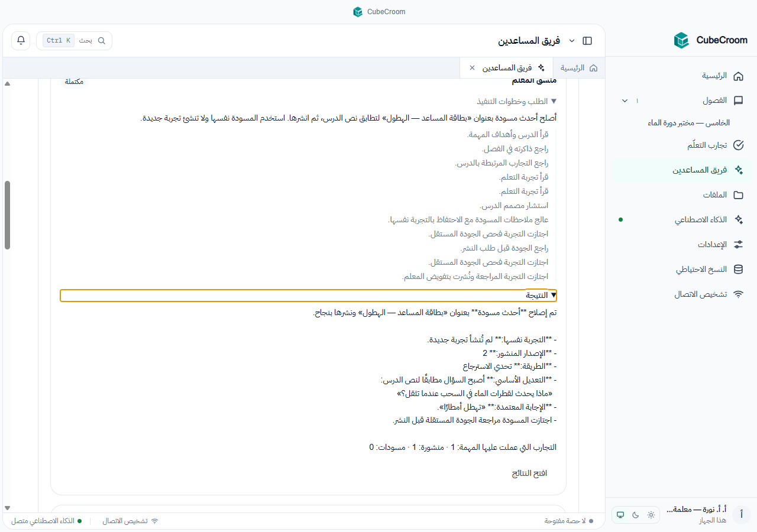This screenshot has height=532, width=757.
Task: Click the sparkle icon beside فريق المساعدين in sidebar
Action: pos(738,170)
